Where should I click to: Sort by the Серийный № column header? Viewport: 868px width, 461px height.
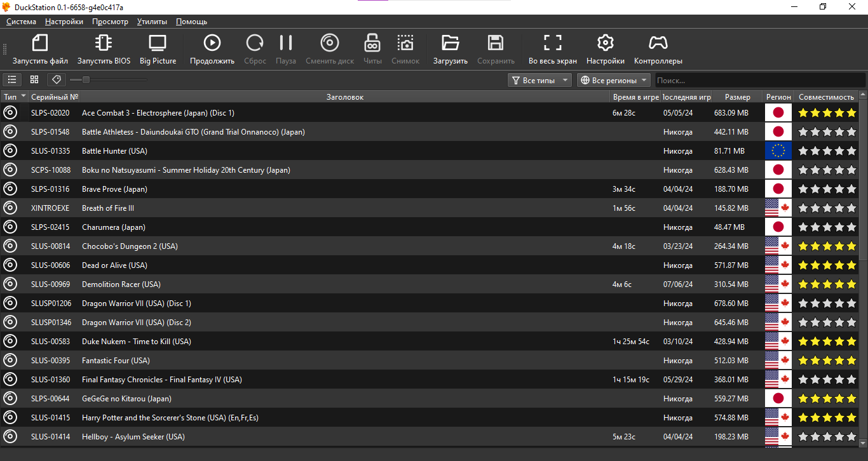[55, 97]
